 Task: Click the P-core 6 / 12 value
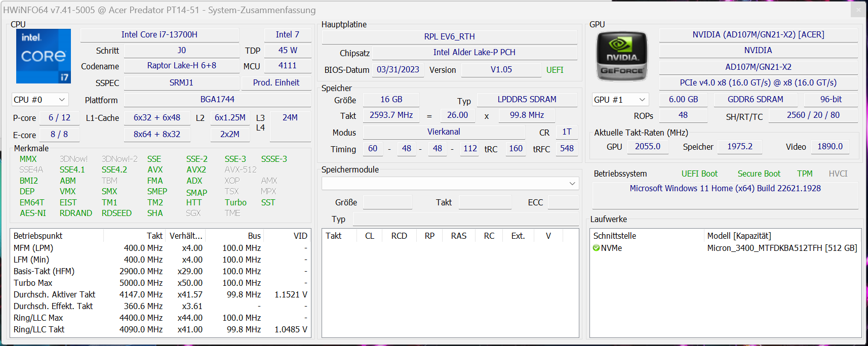pos(59,117)
